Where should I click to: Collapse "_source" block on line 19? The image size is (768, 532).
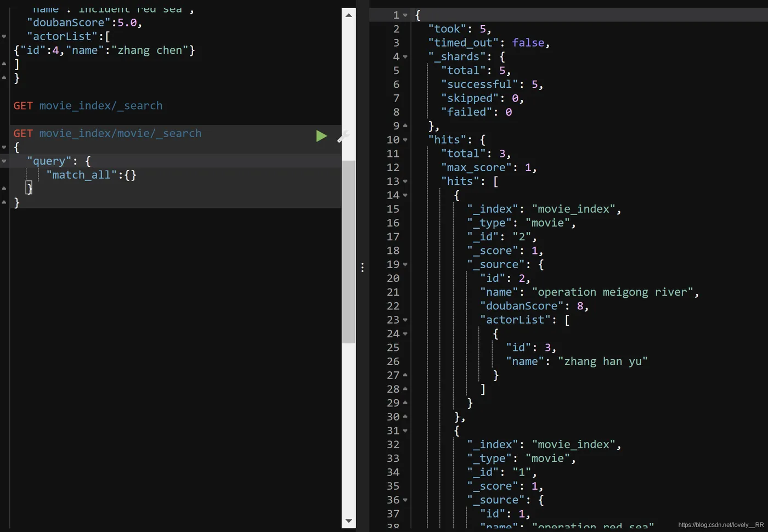[405, 264]
